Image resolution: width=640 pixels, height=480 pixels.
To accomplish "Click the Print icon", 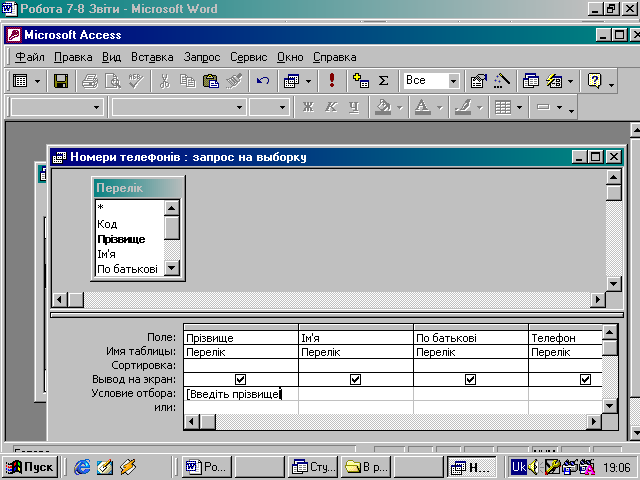I will click(90, 81).
